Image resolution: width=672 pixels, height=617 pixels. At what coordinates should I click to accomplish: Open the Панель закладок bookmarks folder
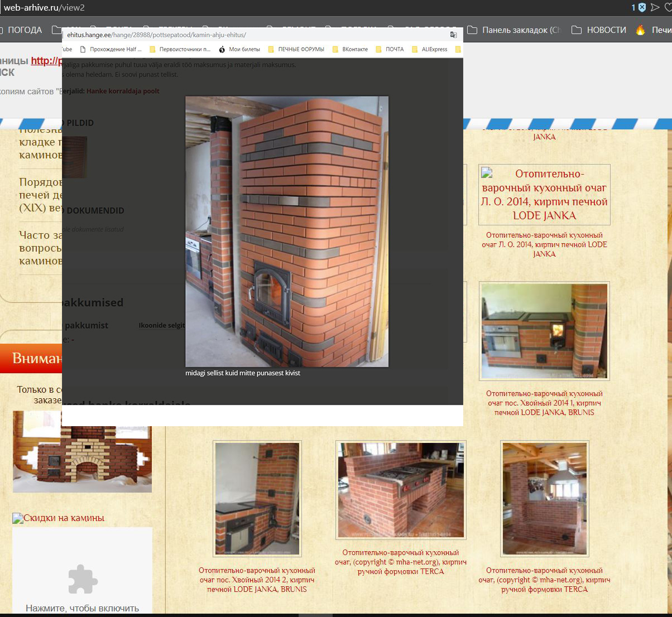tap(513, 30)
